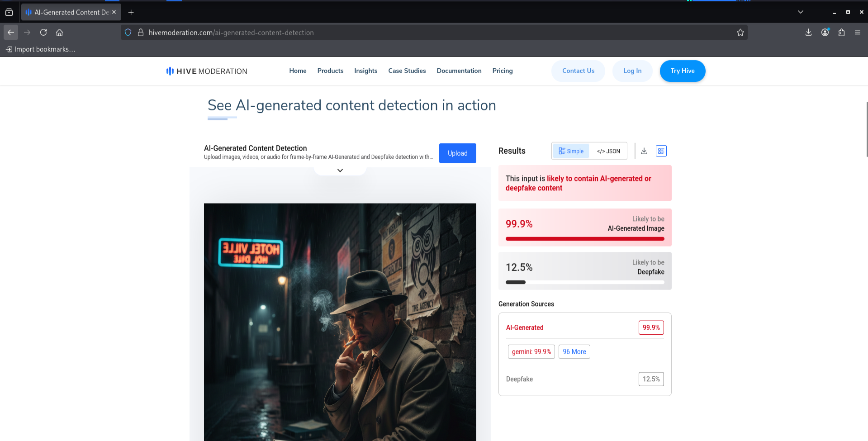Open the Pricing page
This screenshot has width=868, height=441.
point(503,71)
